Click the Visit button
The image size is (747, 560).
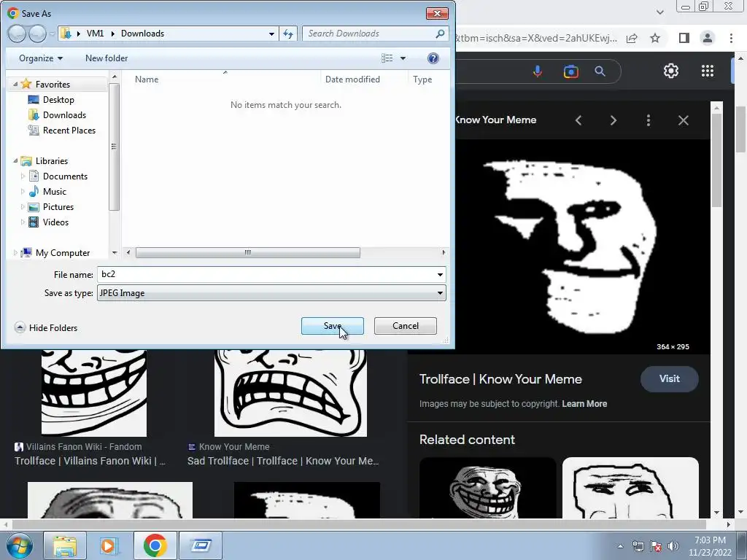point(670,378)
